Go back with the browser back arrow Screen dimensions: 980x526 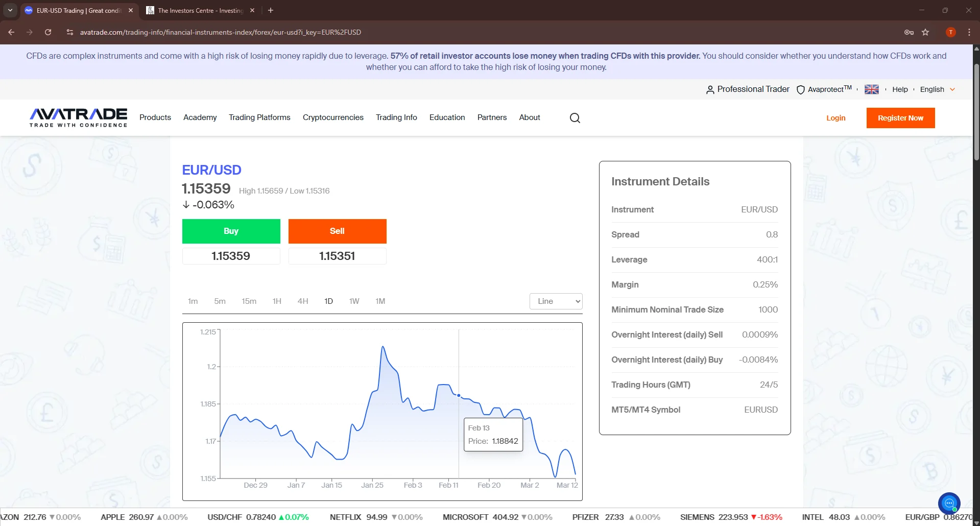(11, 32)
